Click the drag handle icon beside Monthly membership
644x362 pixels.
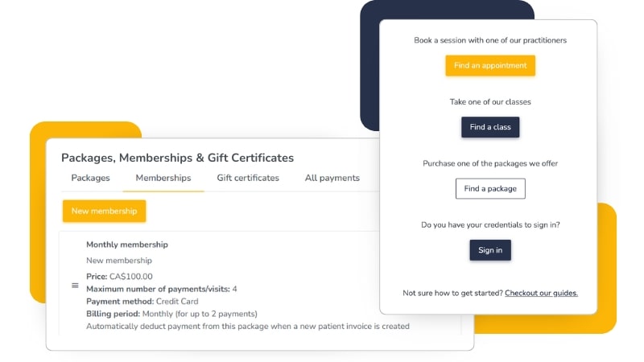pyautogui.click(x=75, y=285)
